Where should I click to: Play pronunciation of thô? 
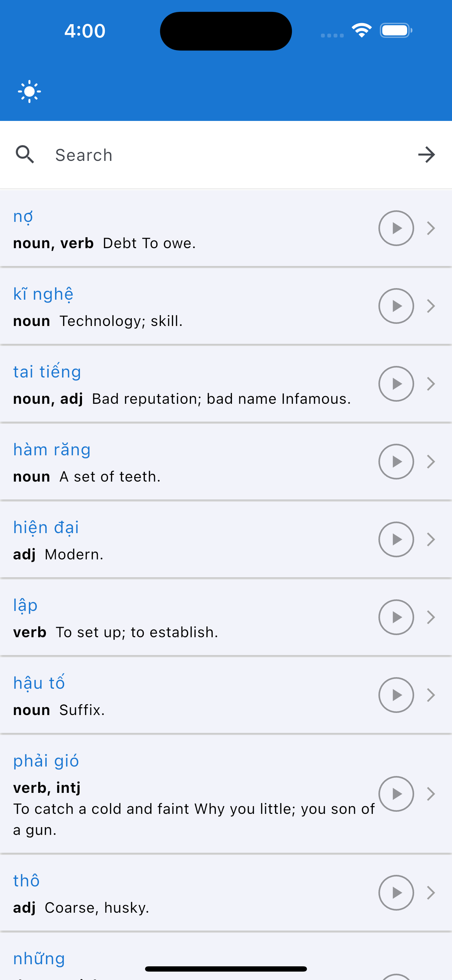click(396, 892)
